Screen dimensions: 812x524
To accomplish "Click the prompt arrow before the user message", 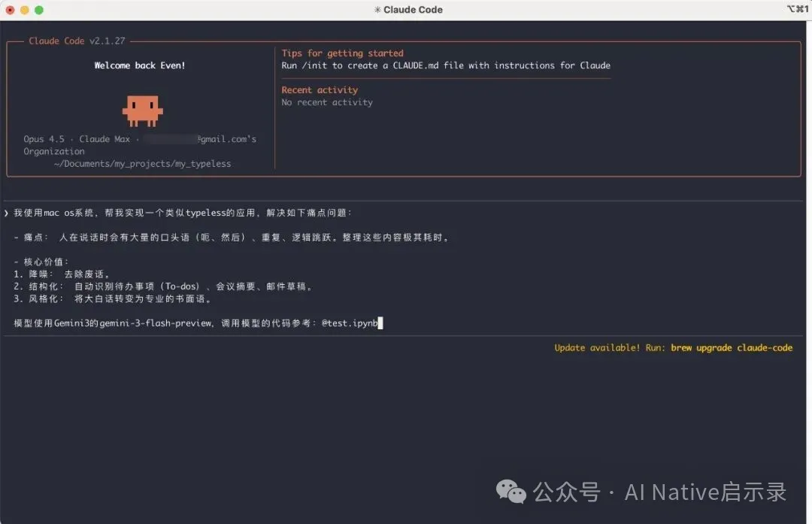I will [x=7, y=213].
